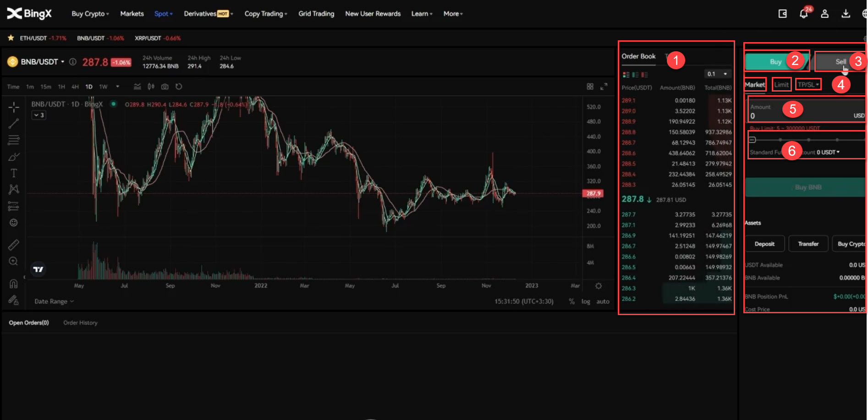
Task: Open the Spot dropdown menu
Action: click(164, 14)
